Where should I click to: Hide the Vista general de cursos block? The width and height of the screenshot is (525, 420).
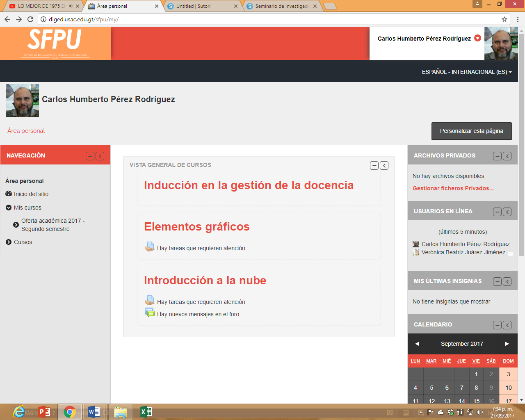(x=374, y=165)
